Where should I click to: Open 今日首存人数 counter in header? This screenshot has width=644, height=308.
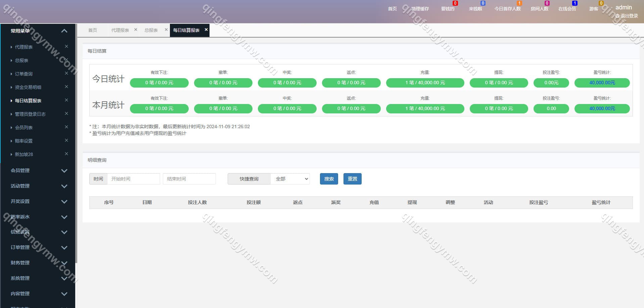(x=507, y=9)
